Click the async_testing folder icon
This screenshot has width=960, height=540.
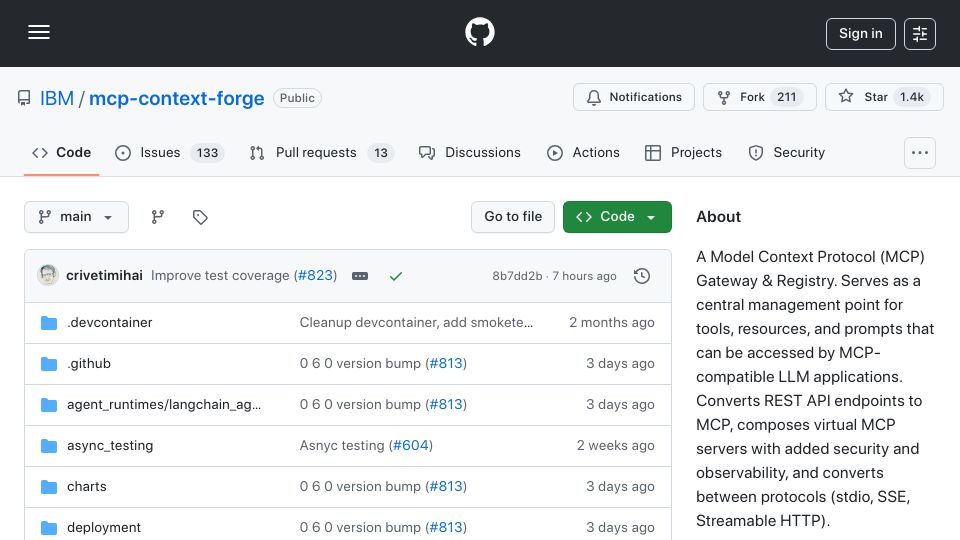(49, 446)
